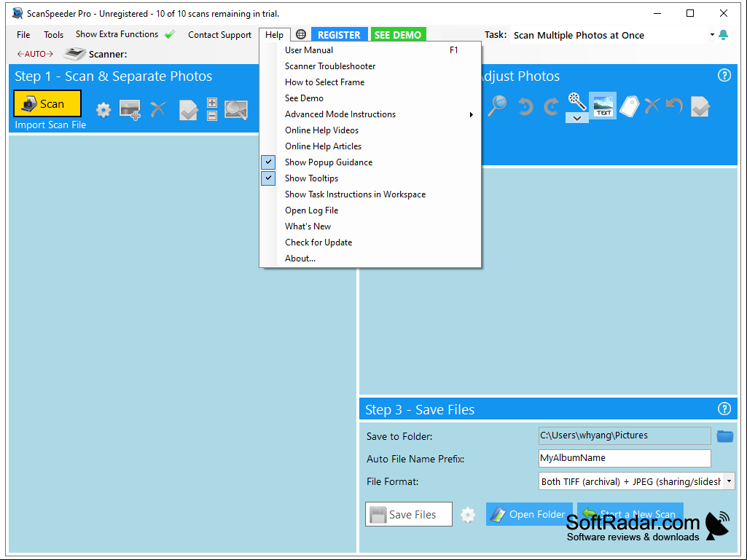
Task: Click the green SEE DEMO button
Action: click(x=398, y=35)
